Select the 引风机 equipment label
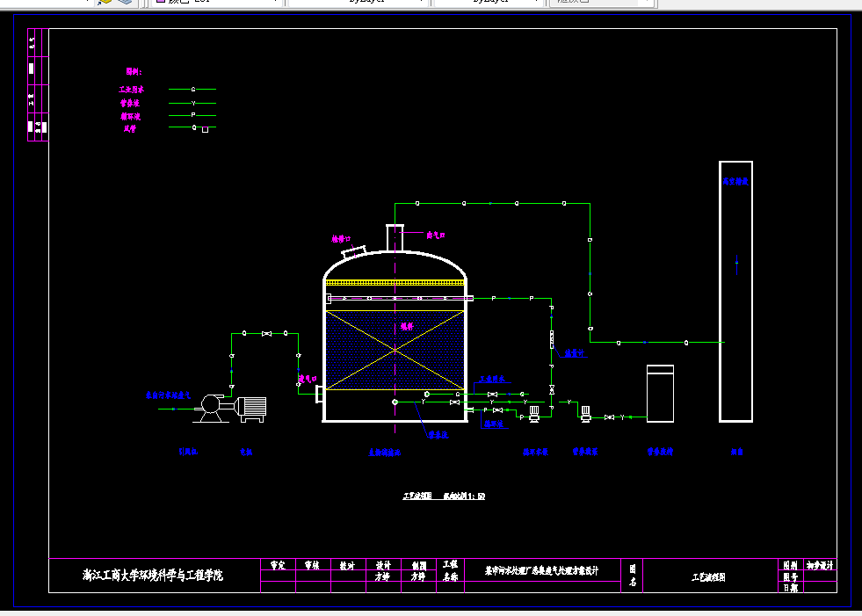 pyautogui.click(x=188, y=452)
